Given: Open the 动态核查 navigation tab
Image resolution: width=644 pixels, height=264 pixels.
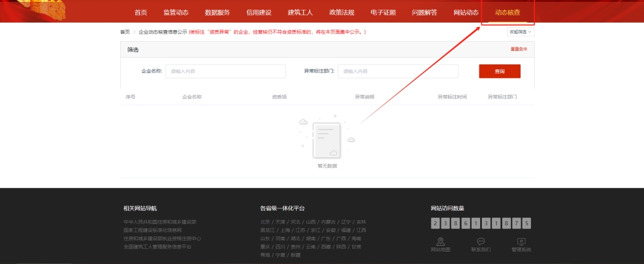Looking at the screenshot, I should pyautogui.click(x=508, y=12).
